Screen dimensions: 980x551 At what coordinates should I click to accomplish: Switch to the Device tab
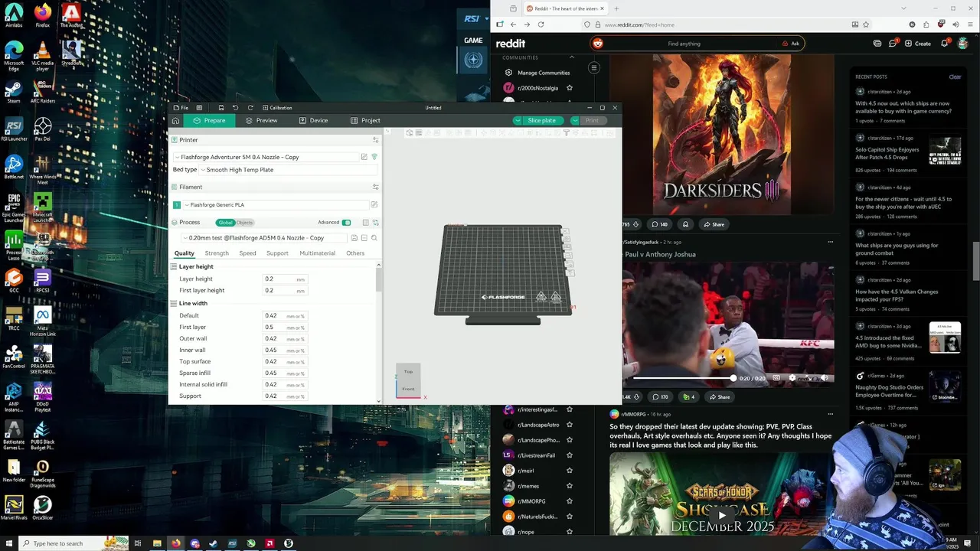point(314,120)
